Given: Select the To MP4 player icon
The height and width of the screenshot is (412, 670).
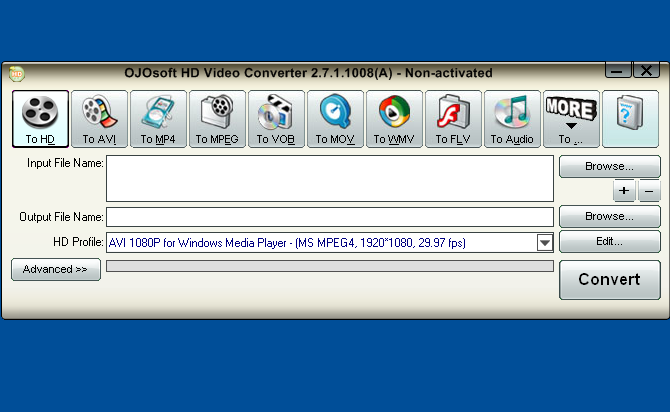Looking at the screenshot, I should coord(159,119).
